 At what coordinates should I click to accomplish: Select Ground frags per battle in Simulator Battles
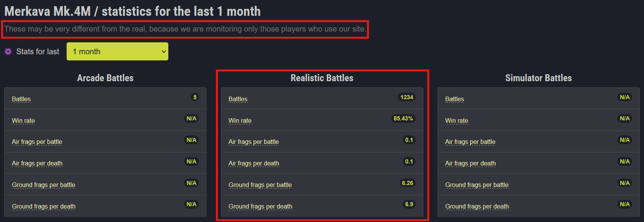477,185
